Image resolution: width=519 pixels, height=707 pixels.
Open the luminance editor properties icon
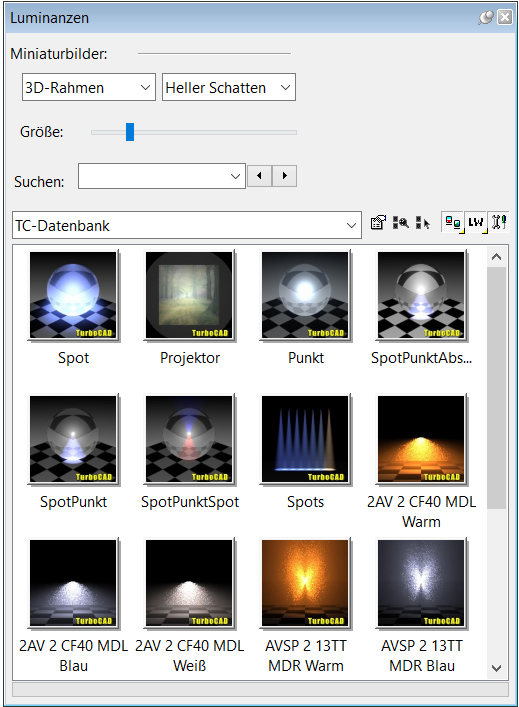[x=378, y=222]
